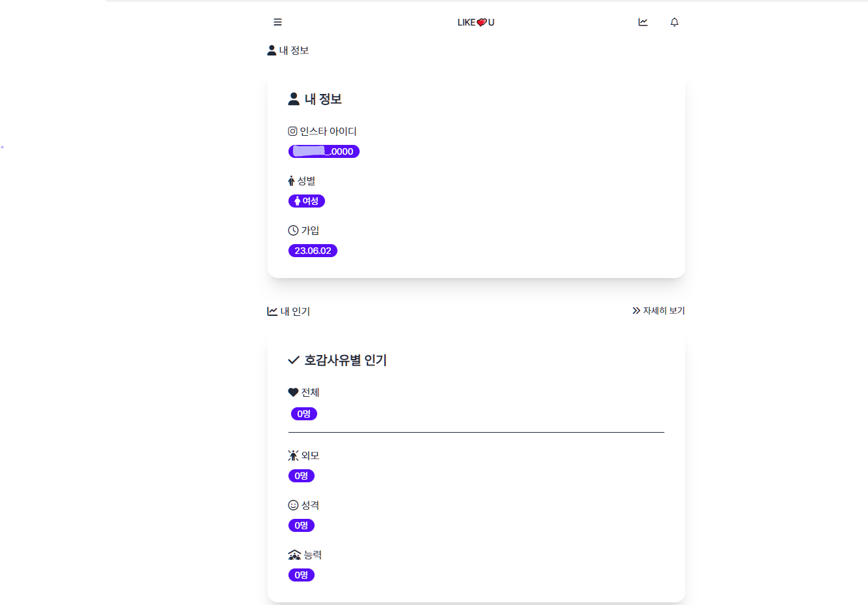Click the clock icon next to 가입
Screen dimensions: 868x605
point(292,230)
